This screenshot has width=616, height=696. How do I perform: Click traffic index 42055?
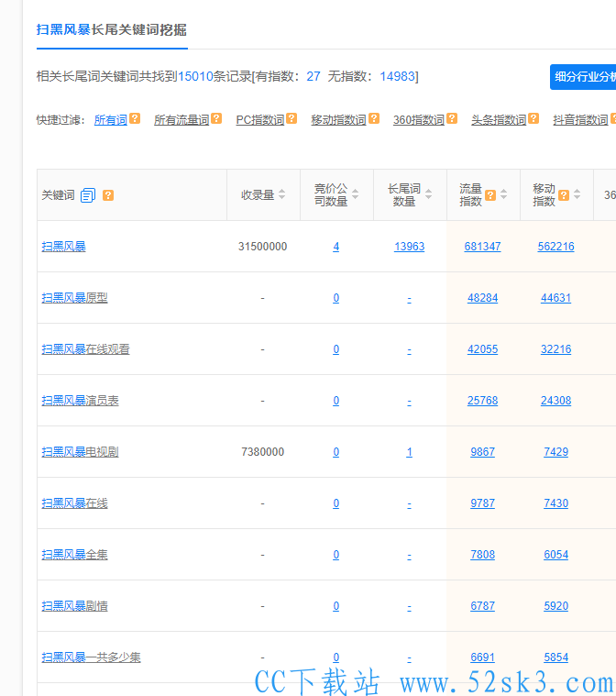[x=482, y=349]
